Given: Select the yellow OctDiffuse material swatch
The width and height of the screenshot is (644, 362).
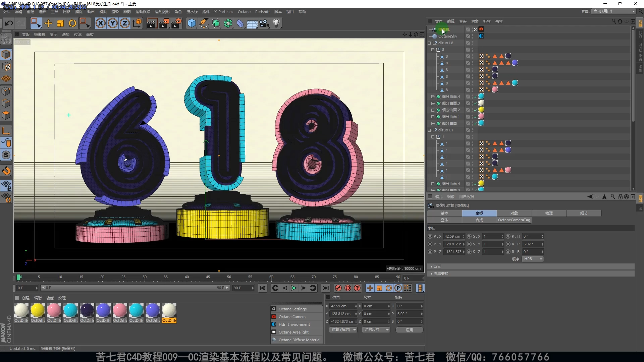Looking at the screenshot, I should pyautogui.click(x=38, y=310).
